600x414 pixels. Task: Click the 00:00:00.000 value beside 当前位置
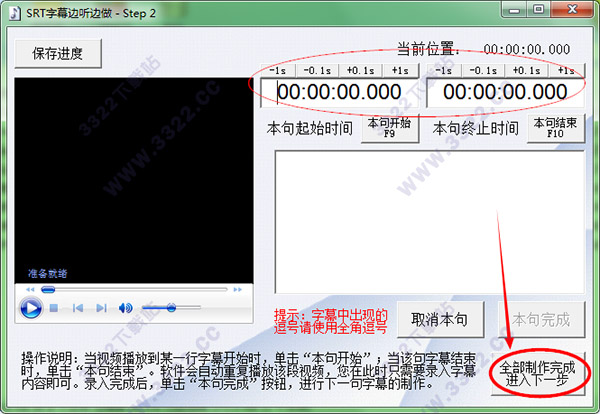tap(527, 49)
